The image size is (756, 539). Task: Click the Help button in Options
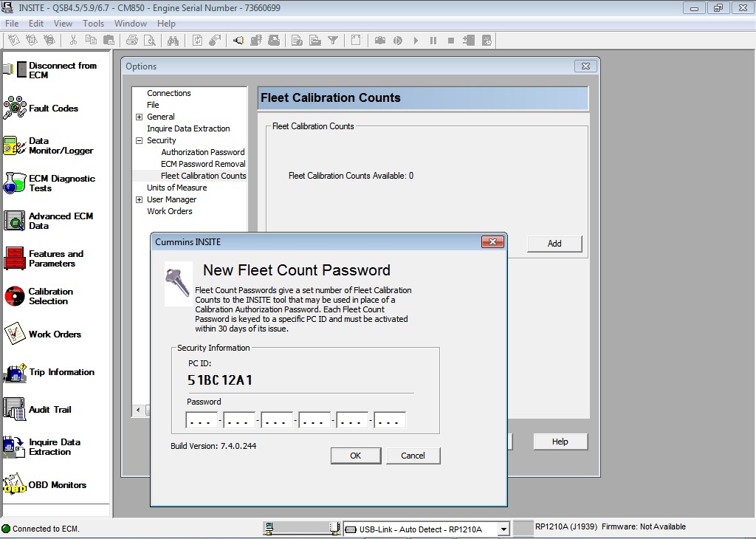click(x=560, y=442)
